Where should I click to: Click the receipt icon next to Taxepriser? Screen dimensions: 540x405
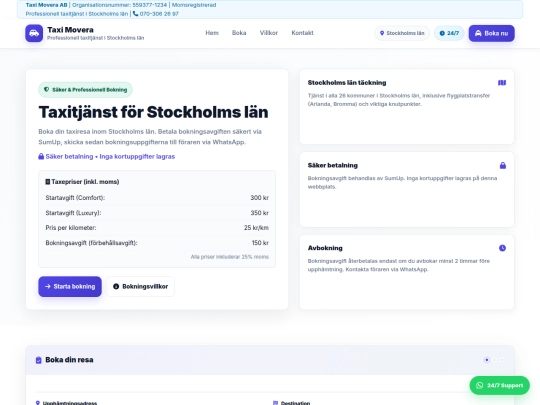(x=48, y=181)
